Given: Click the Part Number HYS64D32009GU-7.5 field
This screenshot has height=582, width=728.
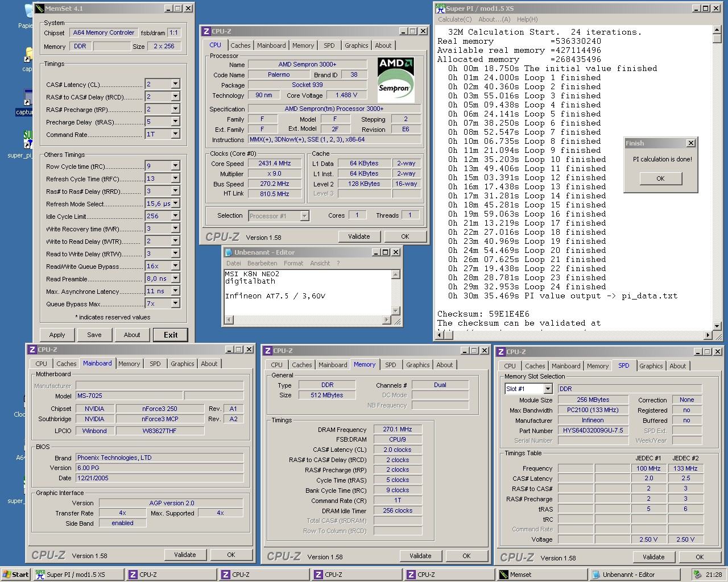Looking at the screenshot, I should [593, 430].
